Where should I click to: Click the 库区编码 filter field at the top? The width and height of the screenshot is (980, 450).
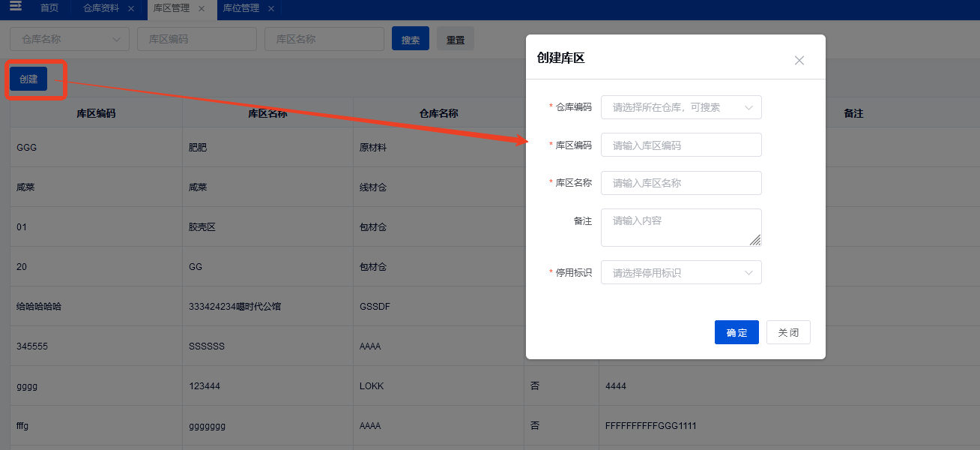click(196, 38)
